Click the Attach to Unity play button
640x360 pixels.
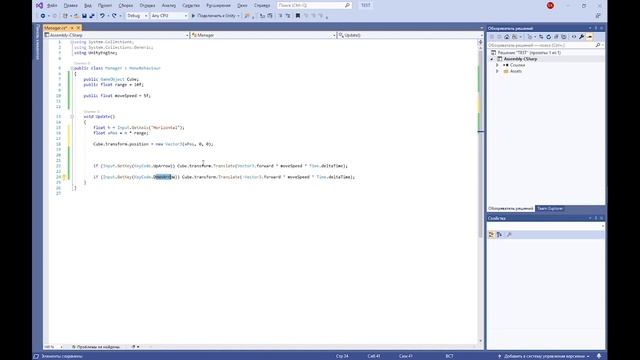pos(215,16)
